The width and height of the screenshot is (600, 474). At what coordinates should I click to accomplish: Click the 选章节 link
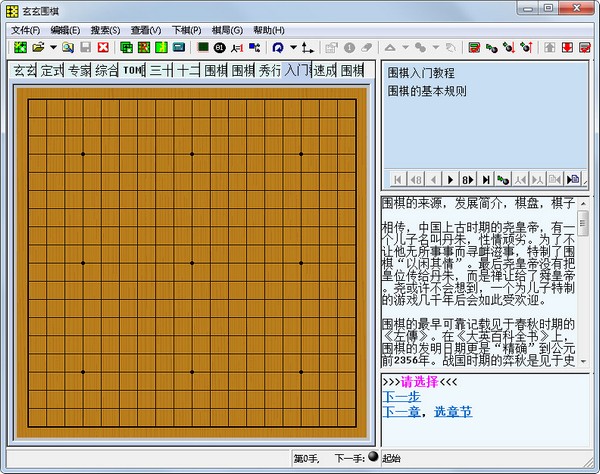click(453, 411)
